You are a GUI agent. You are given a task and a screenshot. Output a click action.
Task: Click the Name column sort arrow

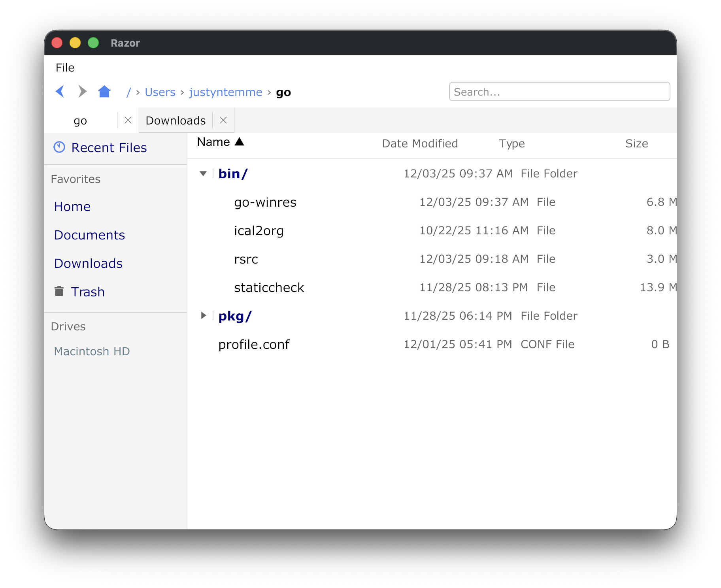click(x=239, y=141)
